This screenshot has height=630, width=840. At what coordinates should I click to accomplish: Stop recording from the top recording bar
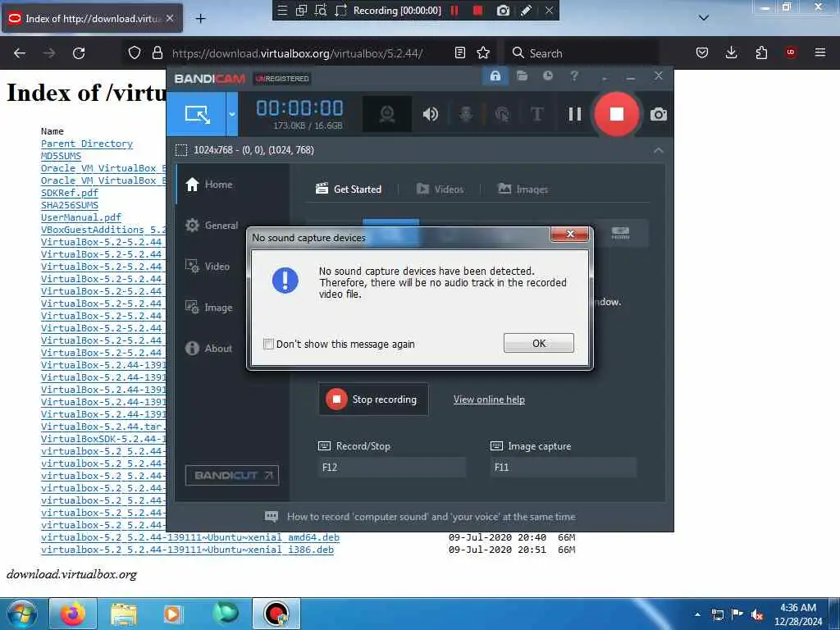tap(477, 10)
